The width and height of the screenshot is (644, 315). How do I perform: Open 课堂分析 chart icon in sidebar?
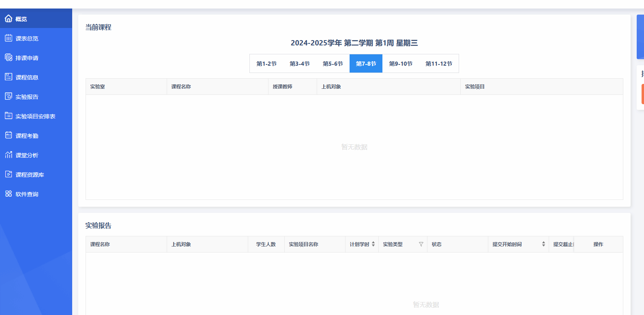9,155
